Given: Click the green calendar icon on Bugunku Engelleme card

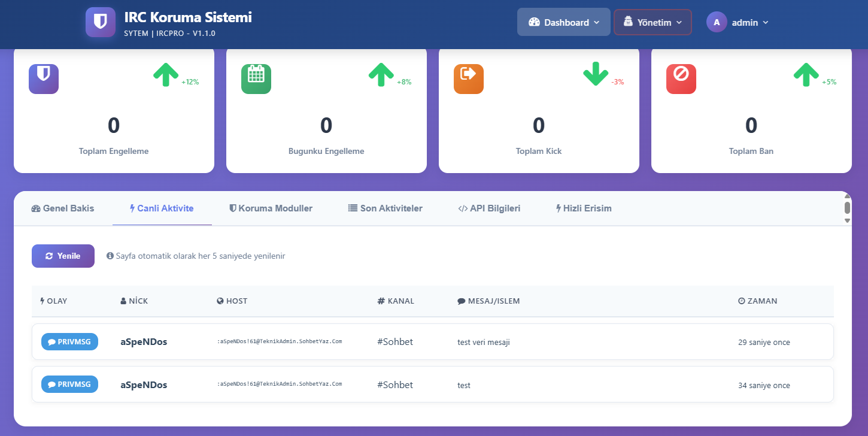Looking at the screenshot, I should coord(256,78).
